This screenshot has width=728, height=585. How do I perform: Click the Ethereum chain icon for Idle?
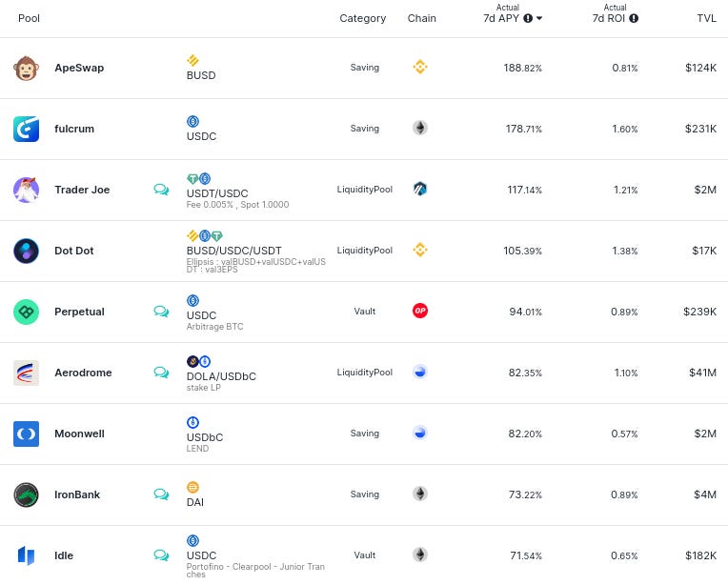pos(420,555)
